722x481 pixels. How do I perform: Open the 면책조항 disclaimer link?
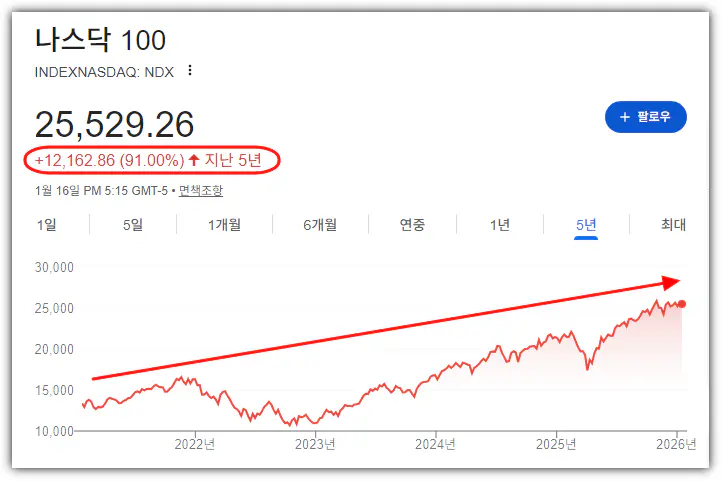(201, 190)
